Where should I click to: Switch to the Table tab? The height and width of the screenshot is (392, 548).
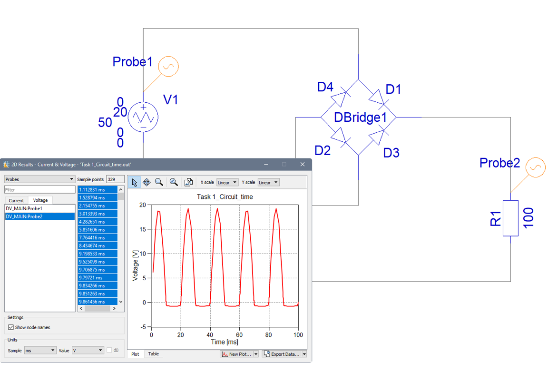click(153, 354)
